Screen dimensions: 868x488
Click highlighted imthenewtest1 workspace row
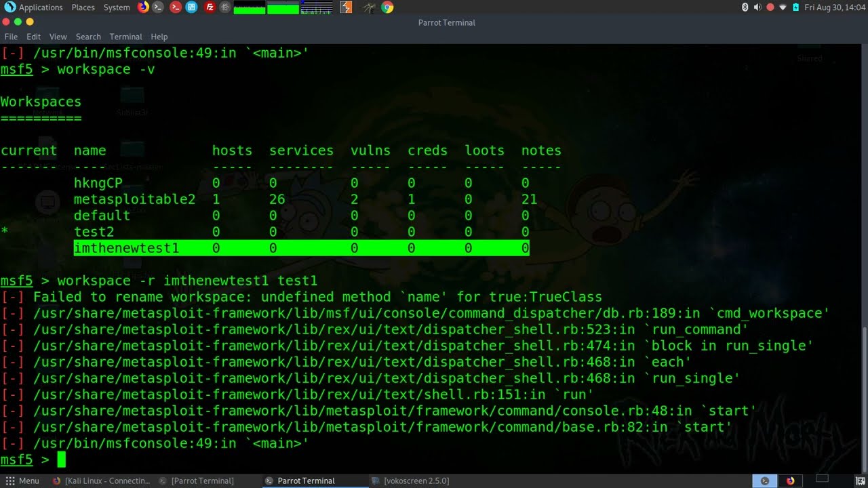tap(301, 248)
